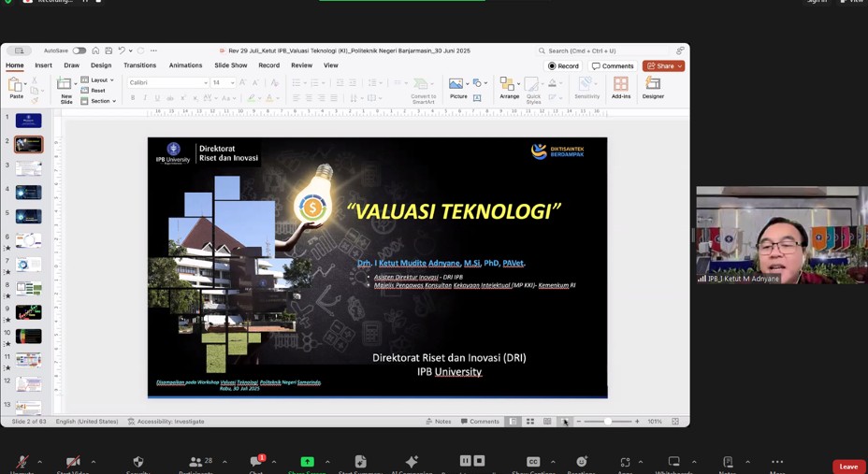This screenshot has height=474, width=868.
Task: Toggle Underline formatting
Action: 157,98
